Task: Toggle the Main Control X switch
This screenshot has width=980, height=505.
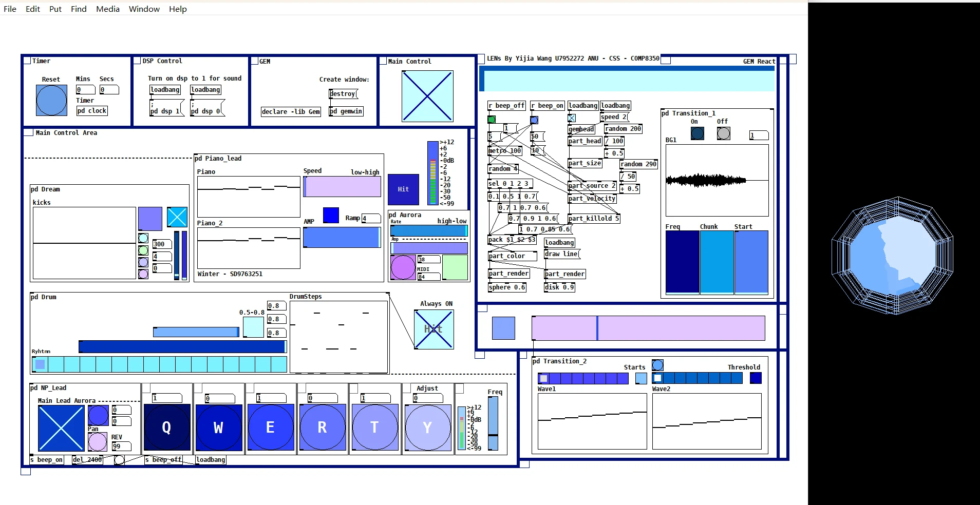Action: tap(427, 96)
